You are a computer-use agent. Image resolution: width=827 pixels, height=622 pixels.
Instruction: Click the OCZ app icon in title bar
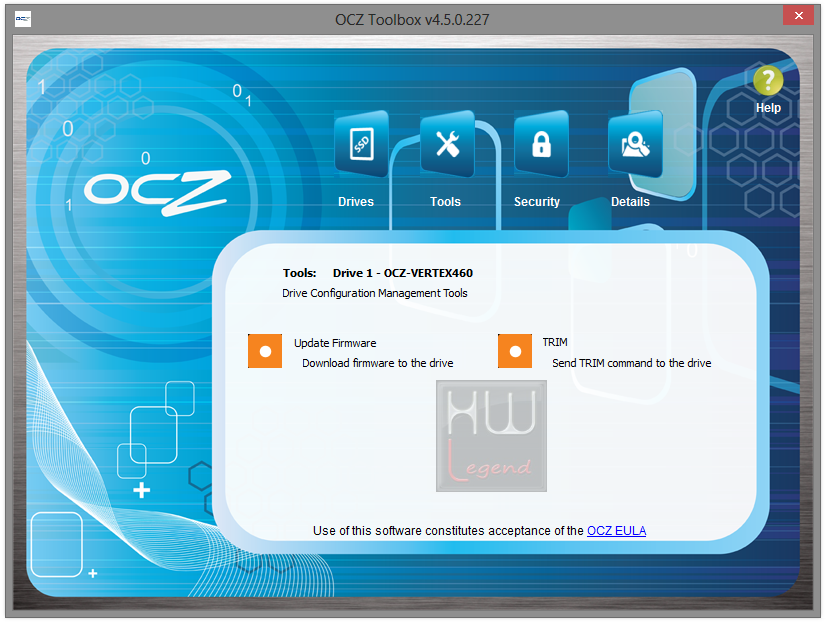point(23,19)
